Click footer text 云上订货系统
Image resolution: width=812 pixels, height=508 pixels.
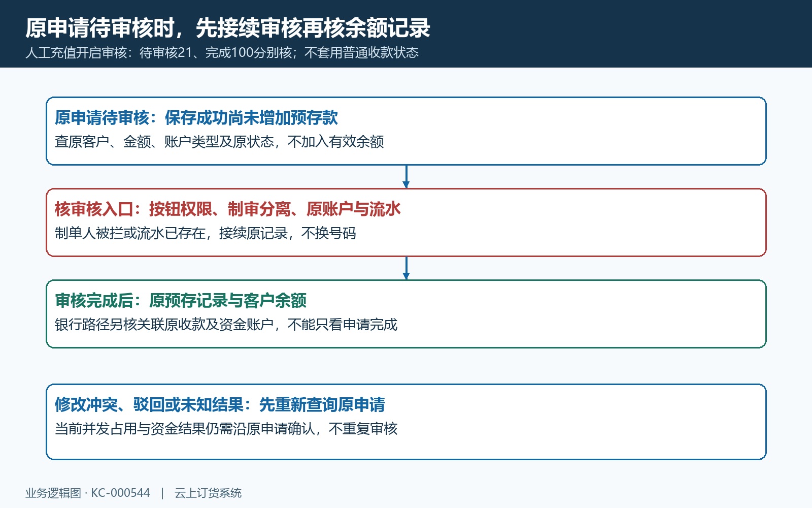click(x=208, y=493)
